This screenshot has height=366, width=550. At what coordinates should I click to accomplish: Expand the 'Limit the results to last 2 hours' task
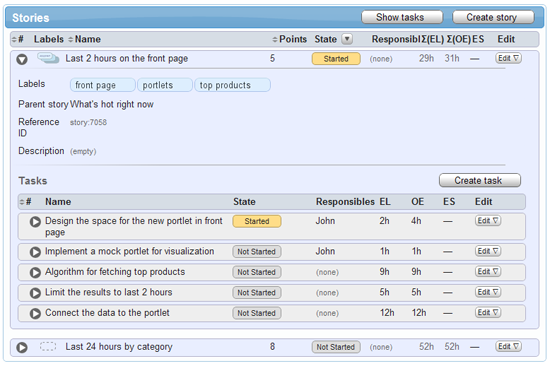[35, 293]
